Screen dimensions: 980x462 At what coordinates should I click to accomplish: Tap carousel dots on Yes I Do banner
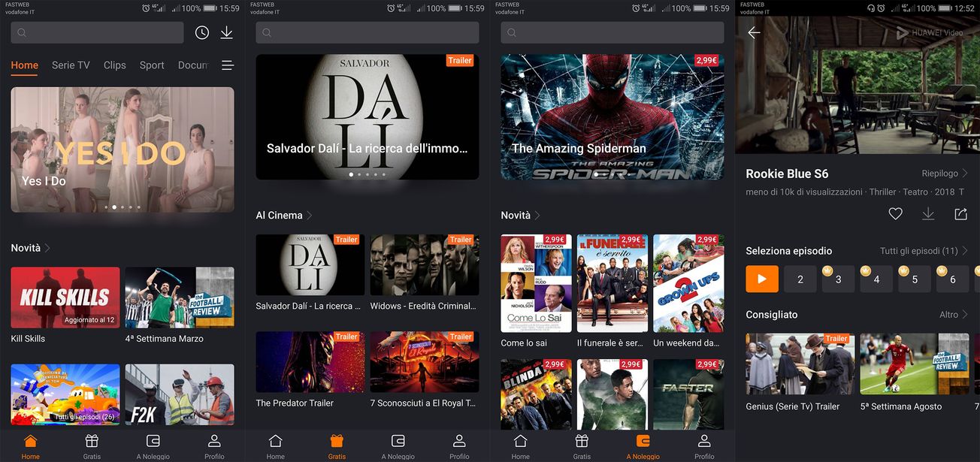[x=122, y=207]
